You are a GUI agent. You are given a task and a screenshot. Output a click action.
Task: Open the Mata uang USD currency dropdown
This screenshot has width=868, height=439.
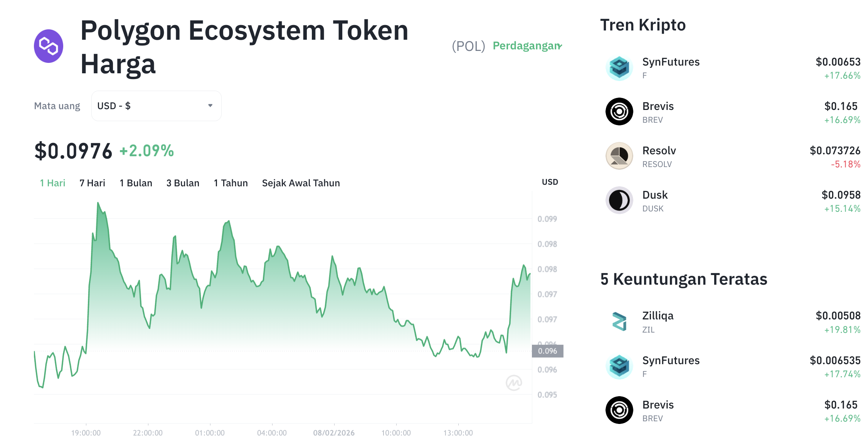pos(156,106)
